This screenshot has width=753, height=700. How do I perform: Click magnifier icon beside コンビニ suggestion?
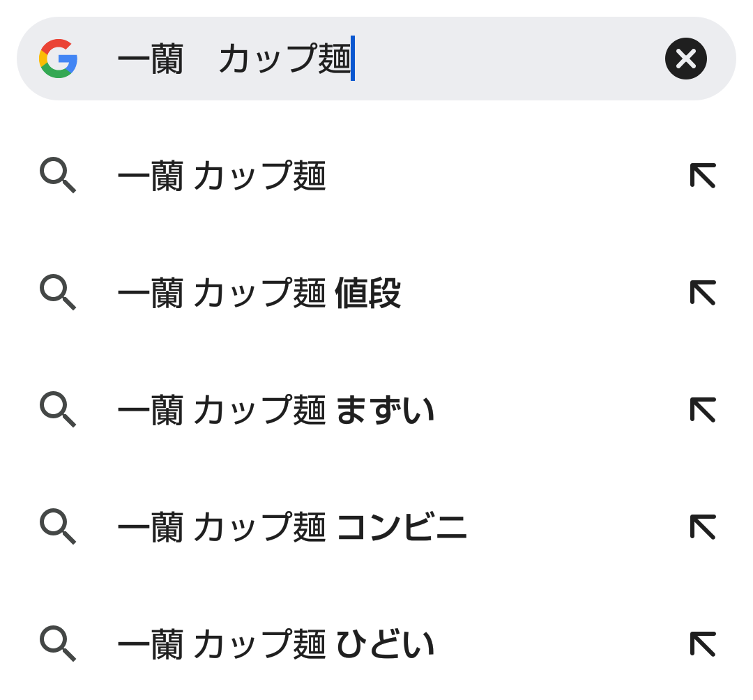(x=57, y=526)
